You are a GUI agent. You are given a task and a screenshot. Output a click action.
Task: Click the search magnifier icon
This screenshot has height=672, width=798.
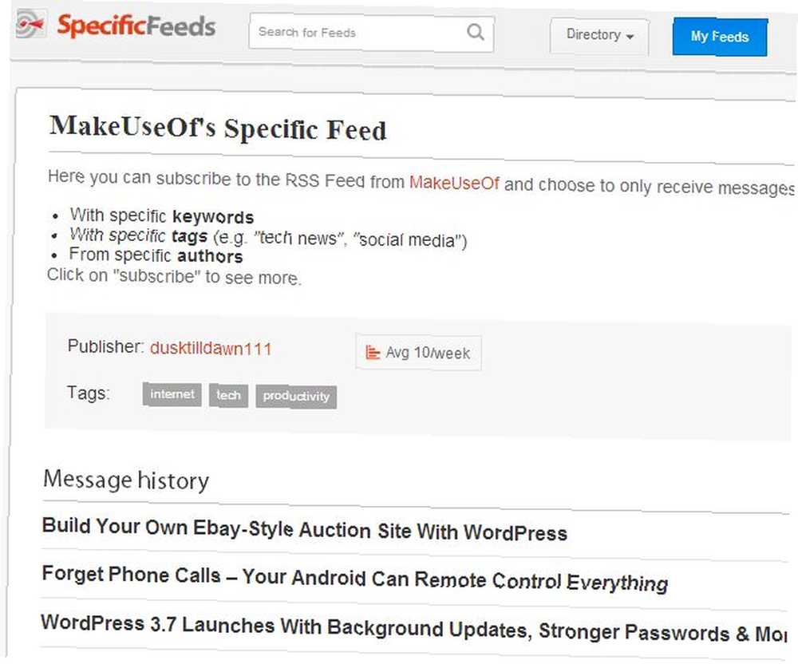point(476,32)
